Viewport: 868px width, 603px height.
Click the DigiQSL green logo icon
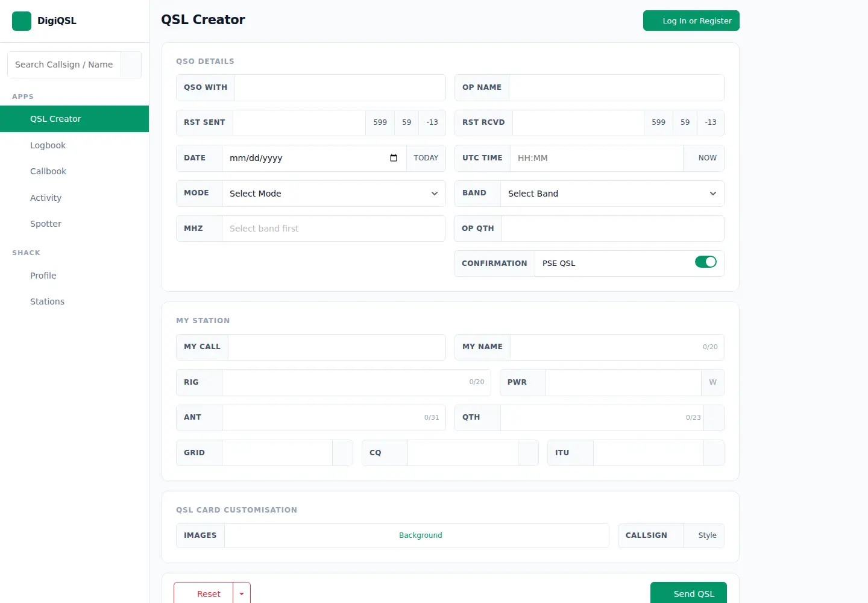[22, 21]
